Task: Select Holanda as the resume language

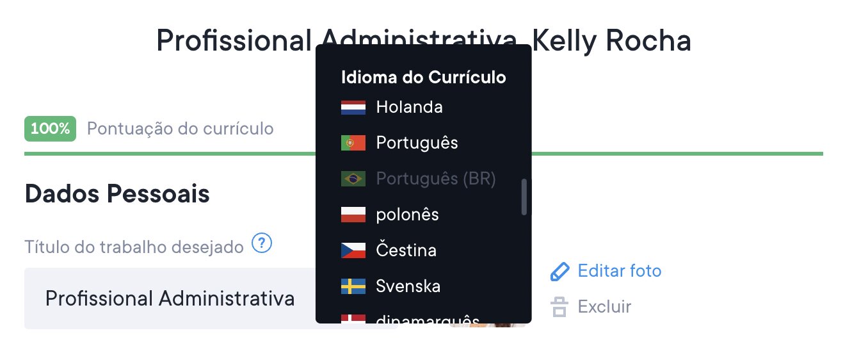Action: [x=409, y=107]
